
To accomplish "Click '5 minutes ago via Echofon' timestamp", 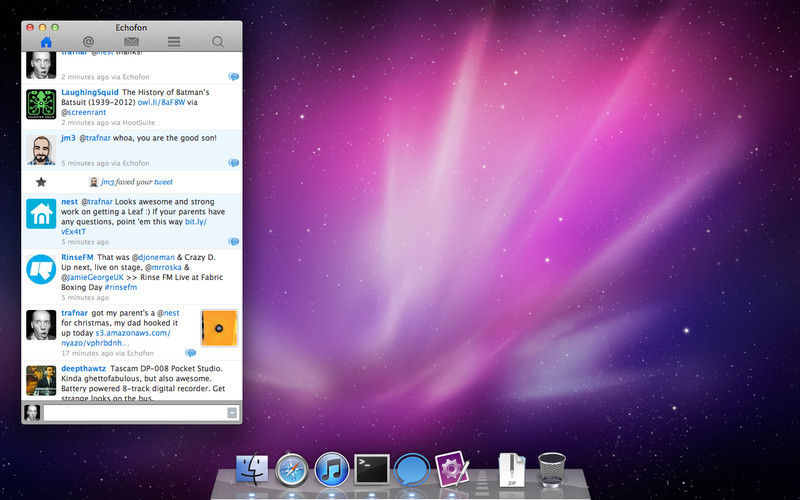I will pyautogui.click(x=106, y=163).
